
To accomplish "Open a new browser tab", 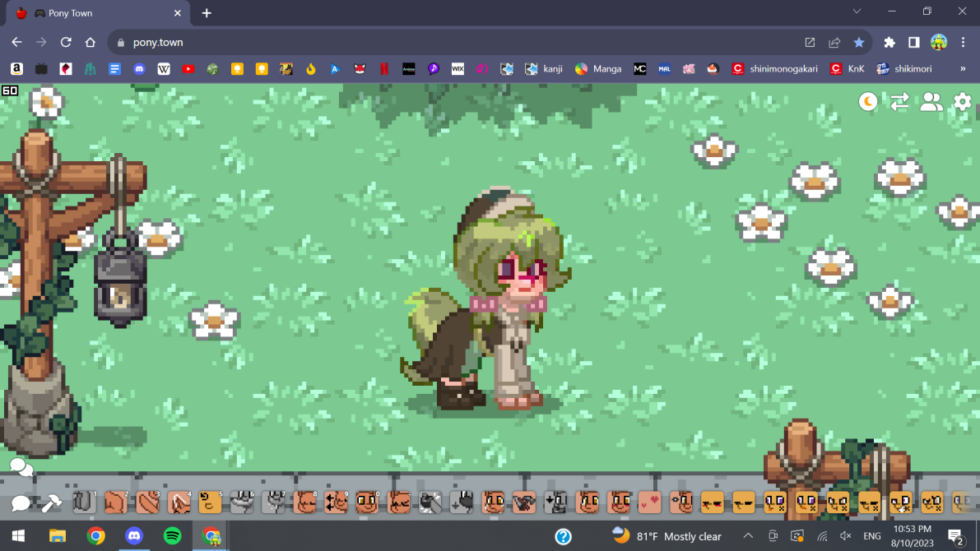I will click(x=207, y=13).
